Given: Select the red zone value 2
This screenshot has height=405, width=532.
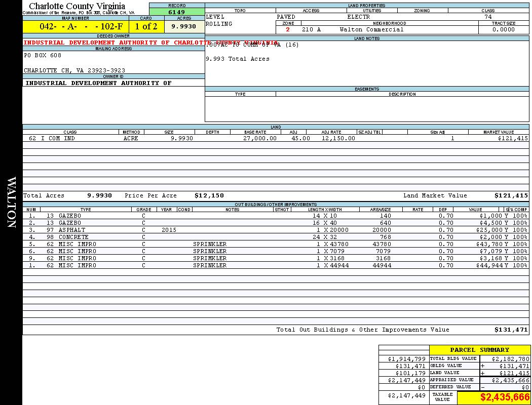Looking at the screenshot, I should pos(288,30).
